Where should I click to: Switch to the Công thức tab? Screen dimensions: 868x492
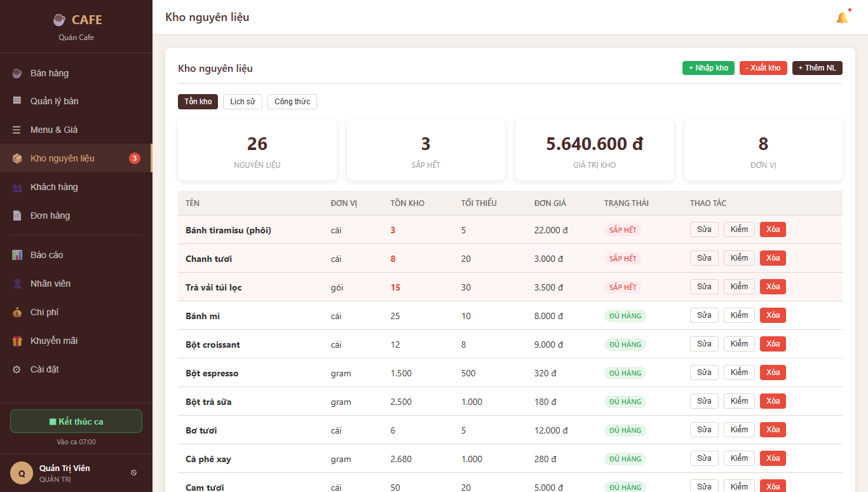[292, 102]
